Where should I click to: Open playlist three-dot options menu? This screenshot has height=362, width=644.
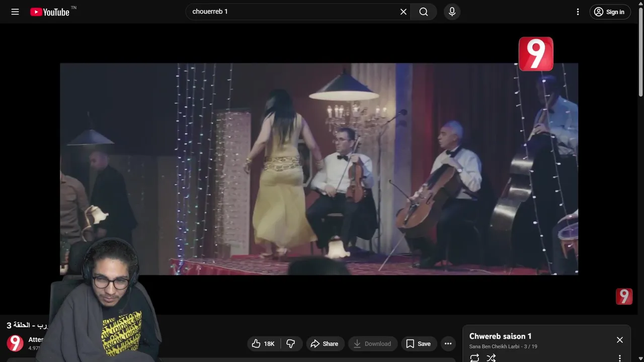coord(620,358)
